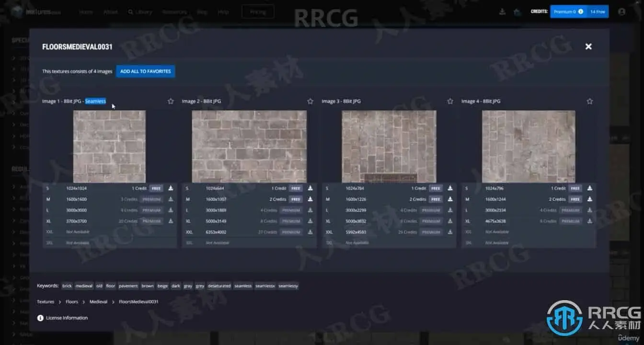Download Image 4 size S 1024x796

pos(590,188)
